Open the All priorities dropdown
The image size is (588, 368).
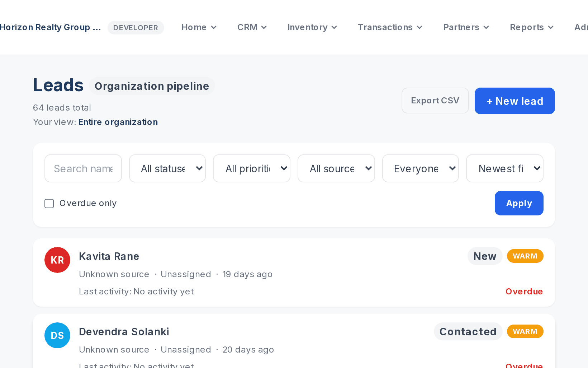252,168
